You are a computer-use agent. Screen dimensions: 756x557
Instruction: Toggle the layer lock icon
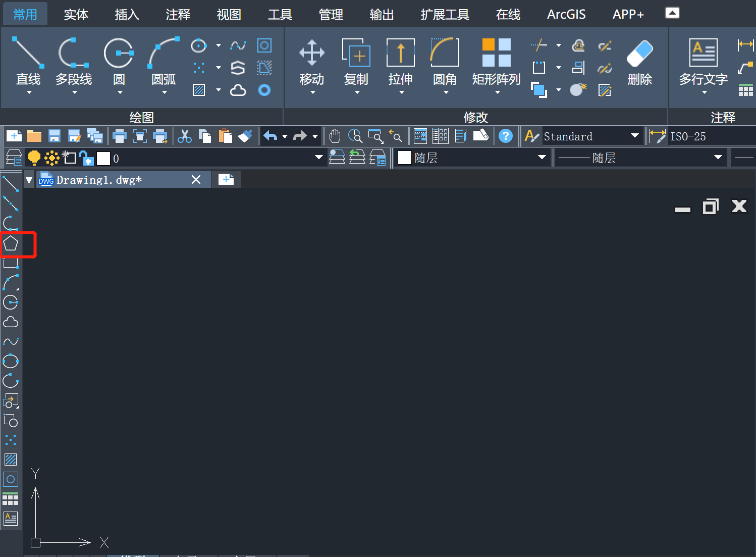tap(87, 158)
